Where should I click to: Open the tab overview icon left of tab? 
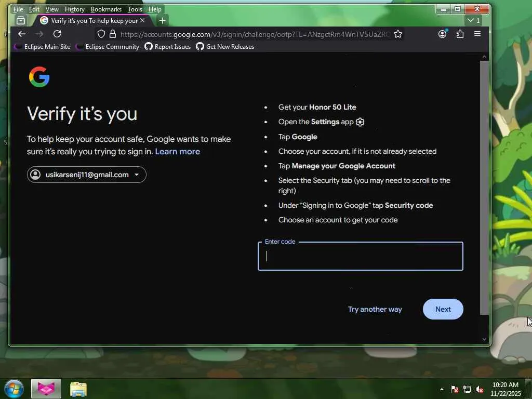click(x=21, y=21)
